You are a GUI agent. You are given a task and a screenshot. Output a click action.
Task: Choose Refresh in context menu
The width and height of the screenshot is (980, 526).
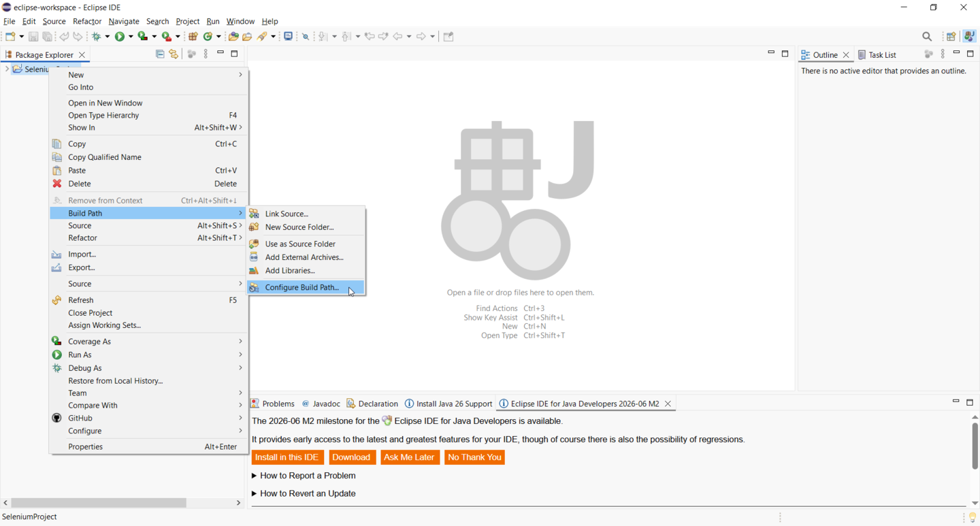click(148, 300)
